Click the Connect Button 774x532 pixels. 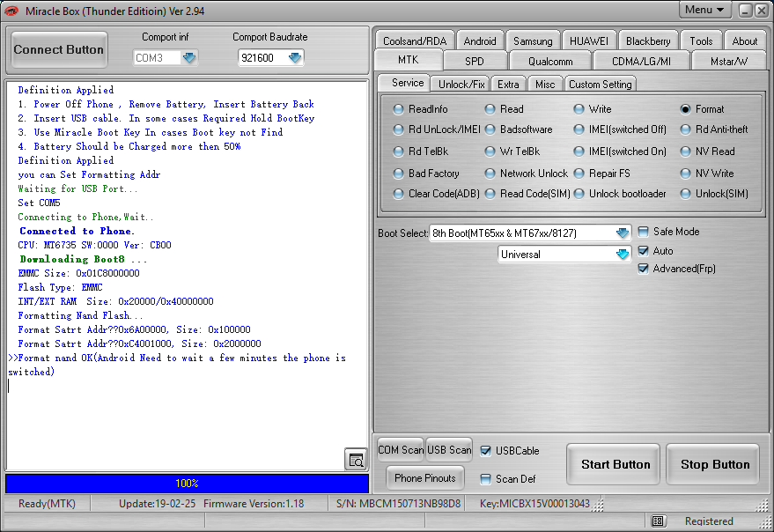pos(59,49)
